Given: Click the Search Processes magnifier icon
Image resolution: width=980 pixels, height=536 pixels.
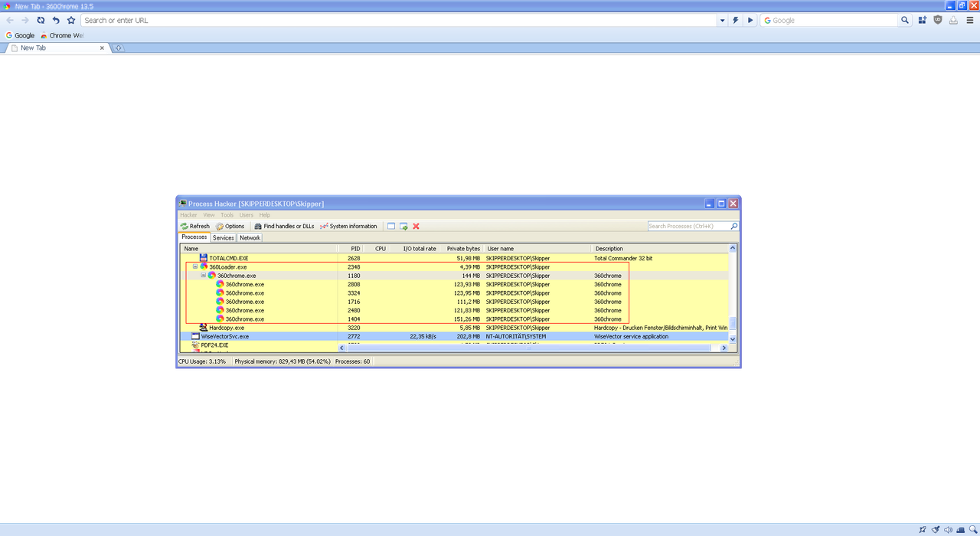Looking at the screenshot, I should pos(734,227).
